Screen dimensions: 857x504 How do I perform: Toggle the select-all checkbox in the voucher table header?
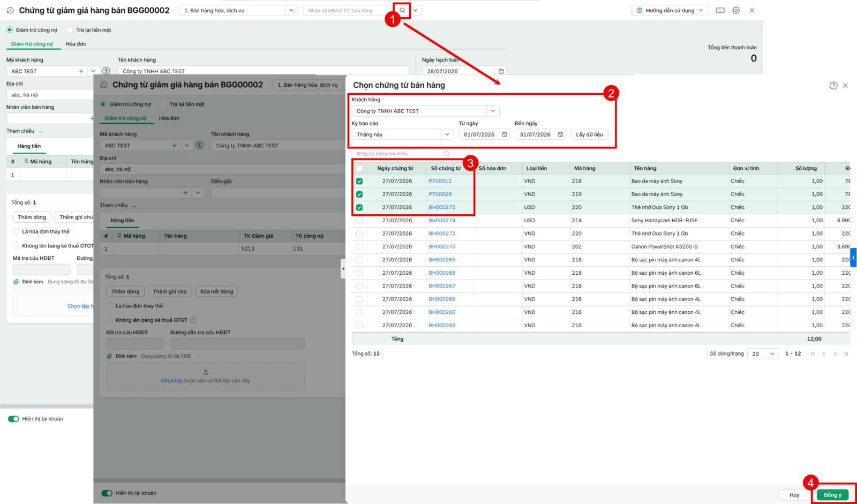[359, 169]
